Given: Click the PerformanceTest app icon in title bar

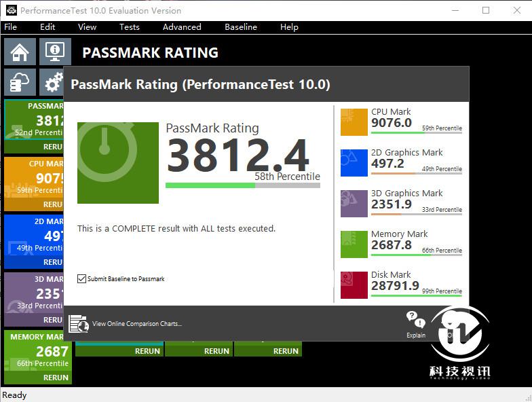Looking at the screenshot, I should pos(11,11).
